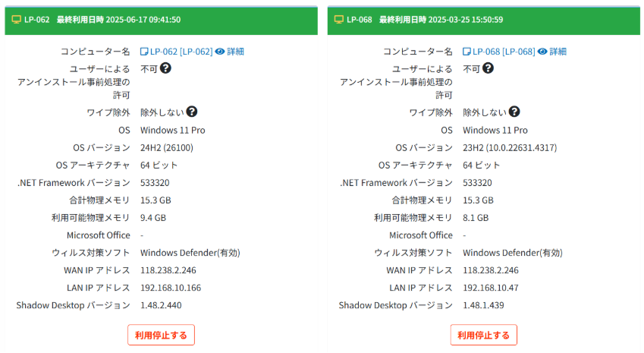Open the LP-062 [LP-062] computer name link

tap(181, 52)
